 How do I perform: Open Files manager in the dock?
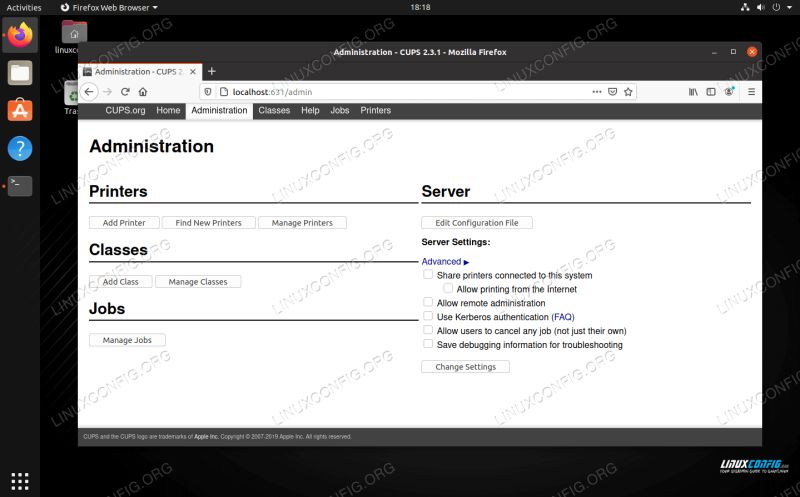(x=20, y=73)
